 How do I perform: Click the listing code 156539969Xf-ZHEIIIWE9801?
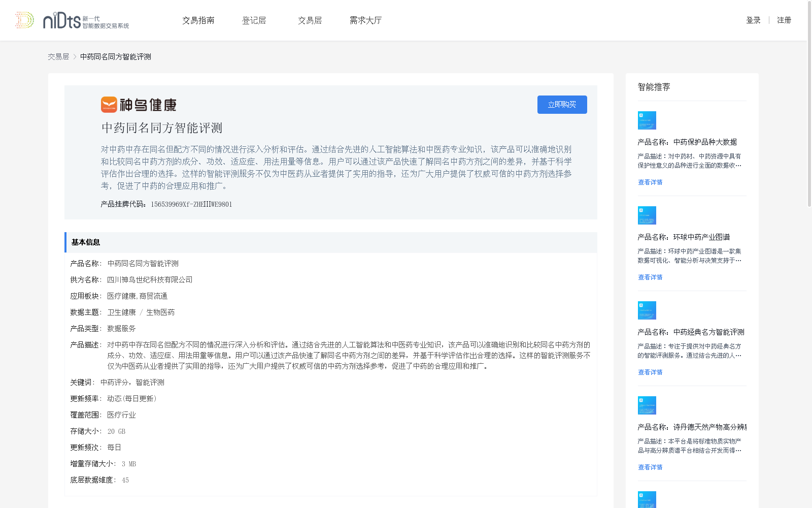pyautogui.click(x=191, y=204)
